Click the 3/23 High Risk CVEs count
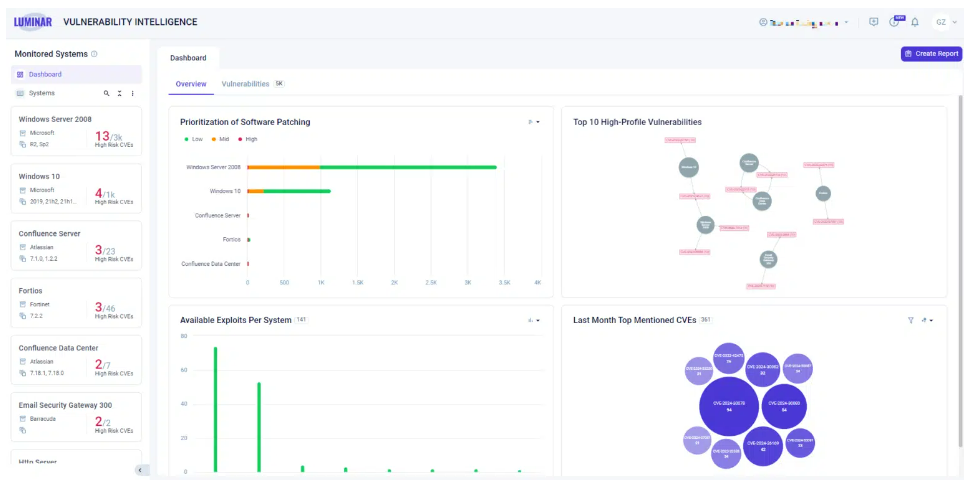 pos(113,253)
